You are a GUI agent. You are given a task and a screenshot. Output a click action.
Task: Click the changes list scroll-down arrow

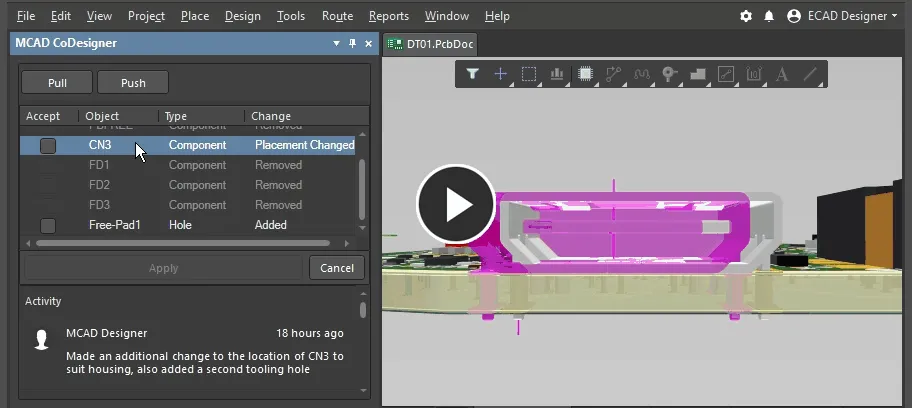[362, 228]
